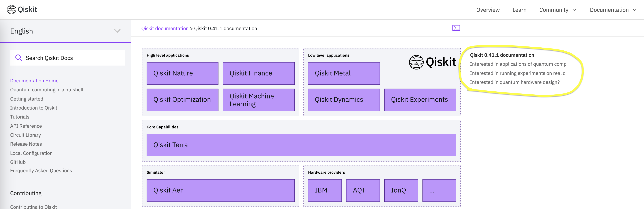Click the magnifier icon in the search bar
This screenshot has height=209, width=644.
(x=19, y=58)
